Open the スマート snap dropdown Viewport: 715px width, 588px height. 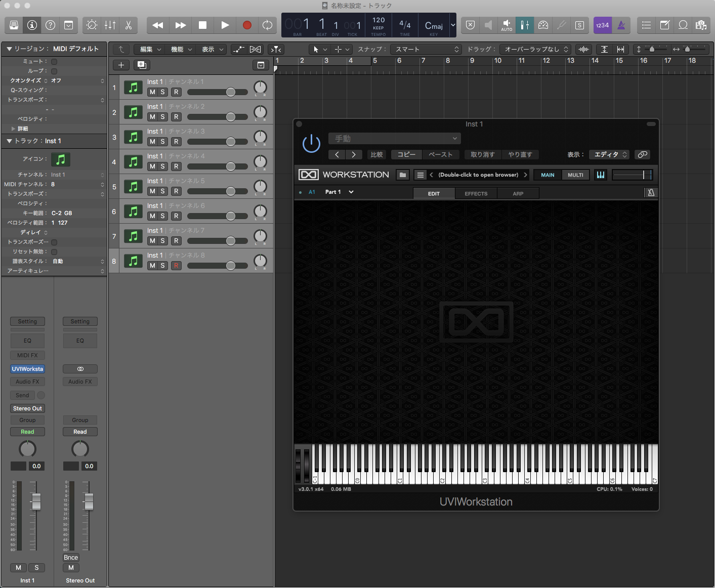[427, 49]
